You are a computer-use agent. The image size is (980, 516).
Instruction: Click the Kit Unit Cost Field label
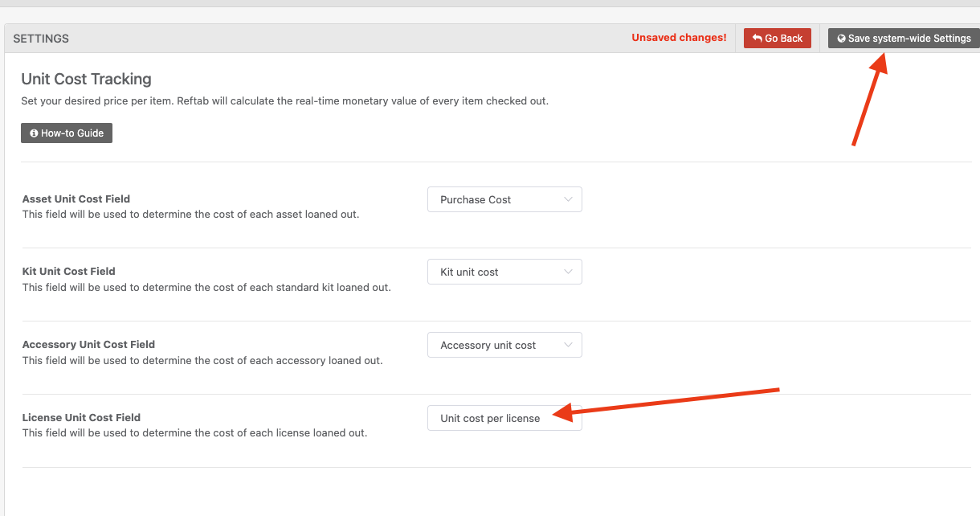point(69,271)
